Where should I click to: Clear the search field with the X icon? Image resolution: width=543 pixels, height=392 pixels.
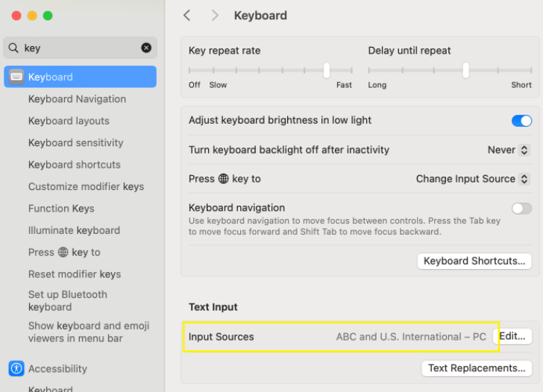point(146,48)
